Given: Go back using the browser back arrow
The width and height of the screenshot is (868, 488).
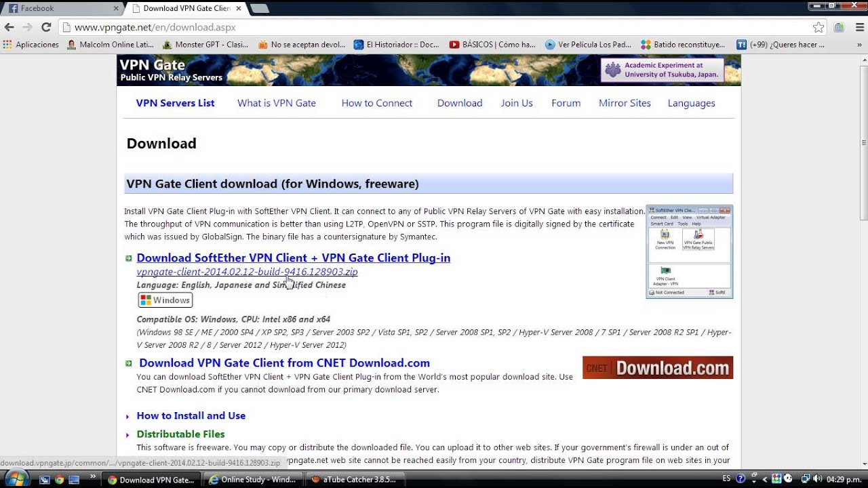Looking at the screenshot, I should pyautogui.click(x=9, y=27).
